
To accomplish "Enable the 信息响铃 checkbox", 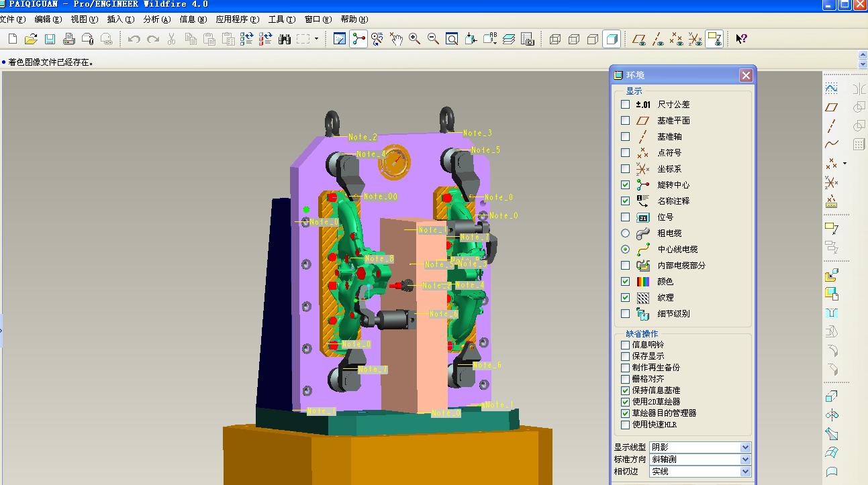I will pyautogui.click(x=626, y=345).
